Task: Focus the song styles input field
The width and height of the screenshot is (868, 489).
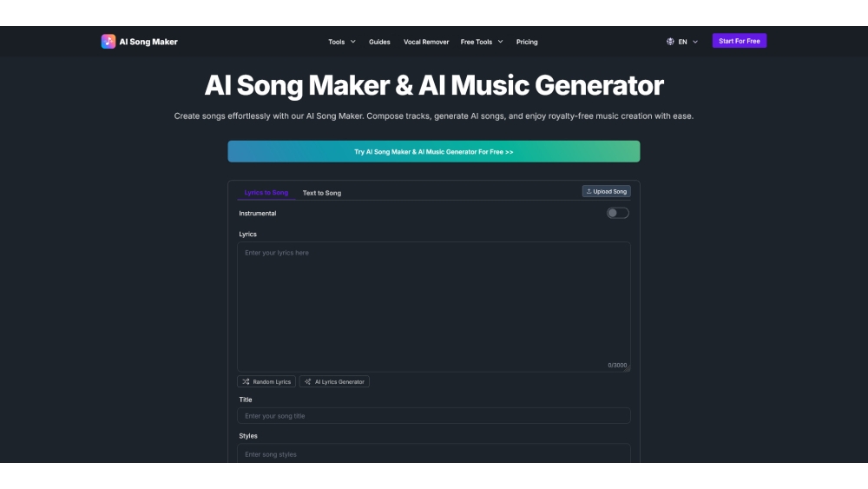Action: (433, 453)
